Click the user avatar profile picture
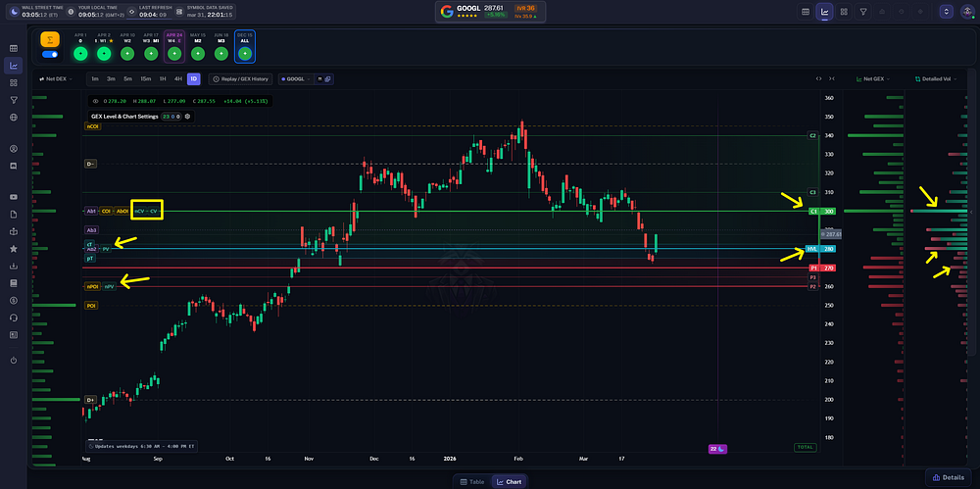Viewport: 980px width, 489px height. point(965,11)
